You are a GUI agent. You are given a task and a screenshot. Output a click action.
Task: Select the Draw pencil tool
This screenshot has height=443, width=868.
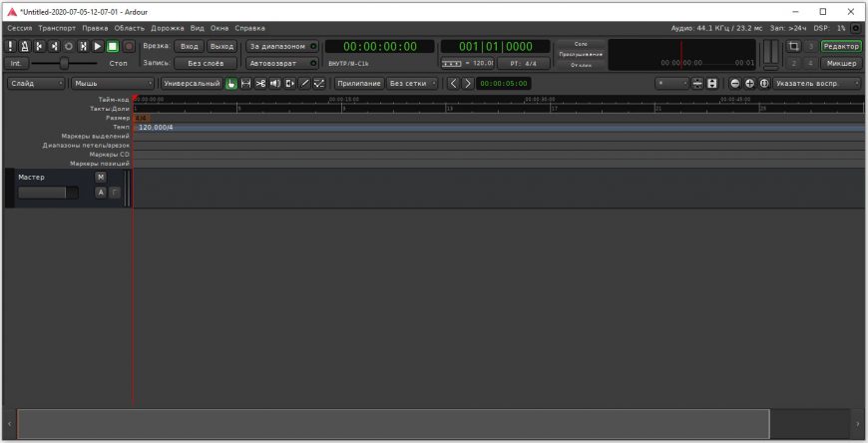pos(304,84)
